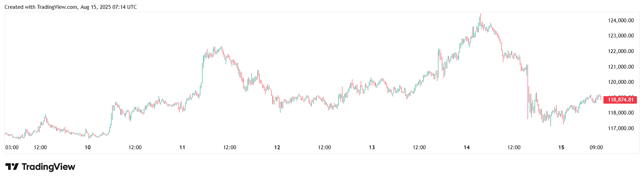Click the red 118,874.81 current price label

click(x=620, y=100)
